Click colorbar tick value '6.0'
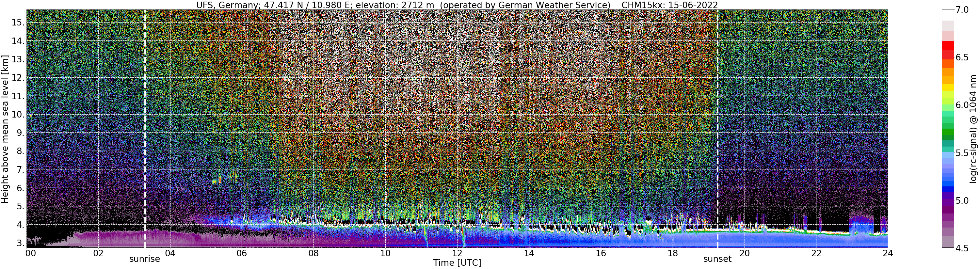This screenshot has height=269, width=980. [x=962, y=105]
